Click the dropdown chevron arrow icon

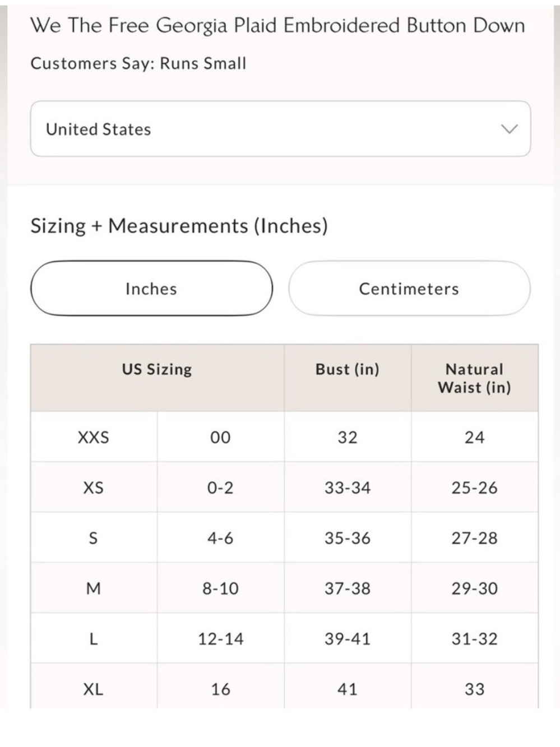click(508, 129)
